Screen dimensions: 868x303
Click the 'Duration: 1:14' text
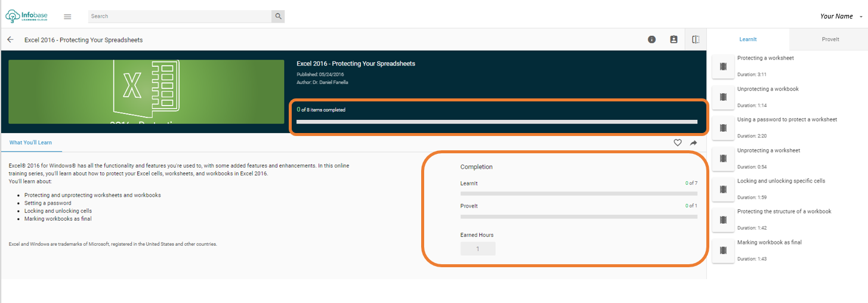tap(752, 106)
